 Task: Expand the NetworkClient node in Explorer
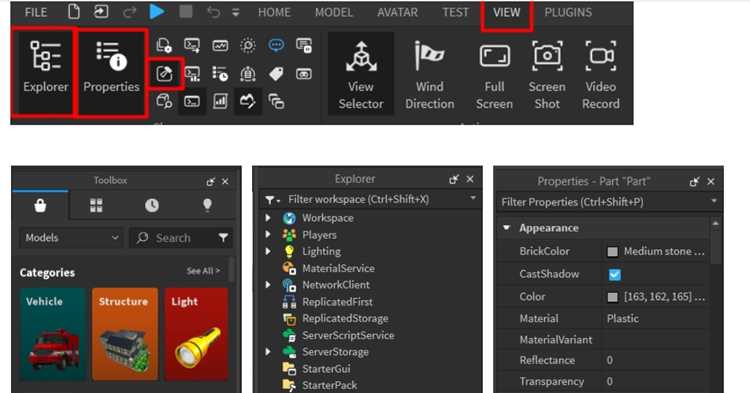click(x=268, y=285)
